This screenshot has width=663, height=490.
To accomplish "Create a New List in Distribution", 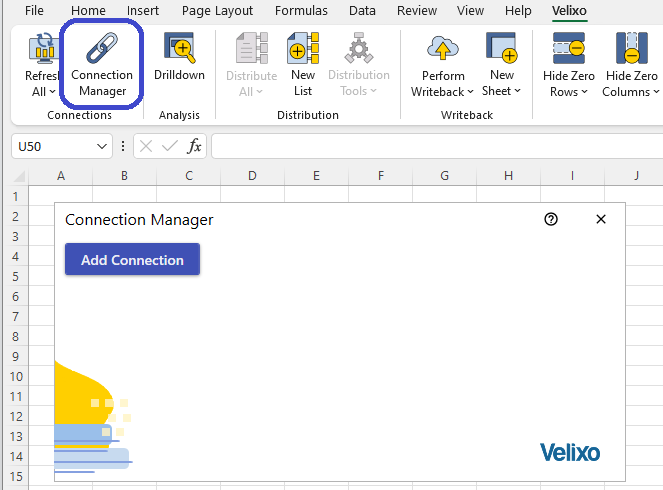I will tap(303, 64).
